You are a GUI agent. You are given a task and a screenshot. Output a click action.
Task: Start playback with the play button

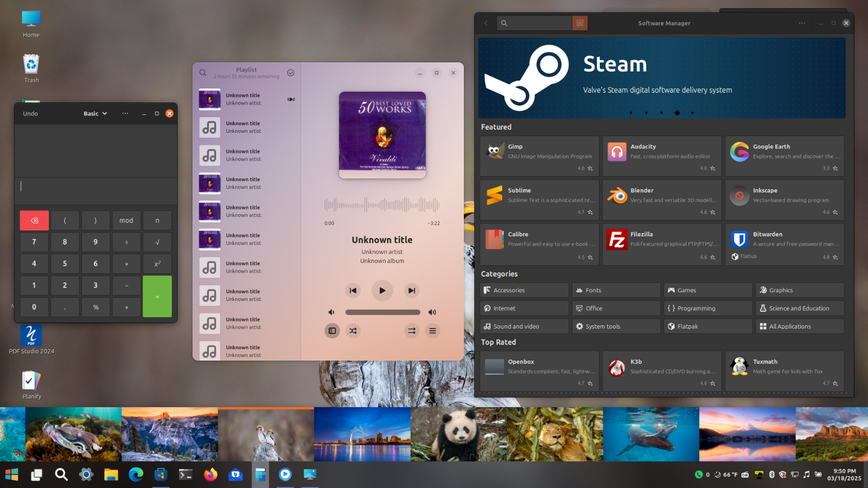[382, 291]
